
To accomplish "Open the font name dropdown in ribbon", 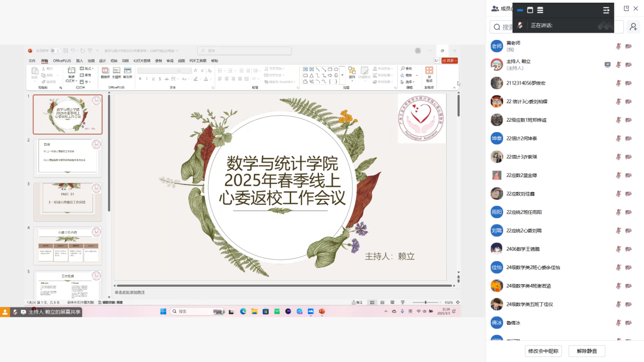I will click(158, 70).
